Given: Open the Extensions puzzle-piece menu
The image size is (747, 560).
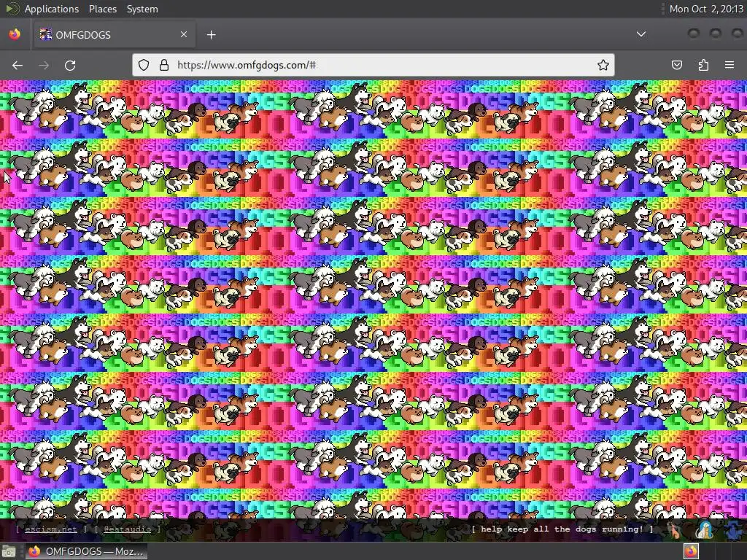Looking at the screenshot, I should click(703, 65).
